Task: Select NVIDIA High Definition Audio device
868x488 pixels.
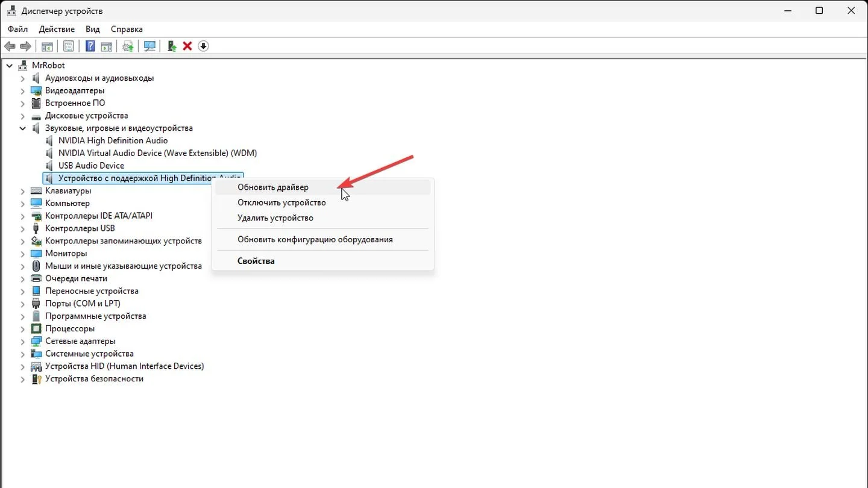Action: pyautogui.click(x=113, y=141)
